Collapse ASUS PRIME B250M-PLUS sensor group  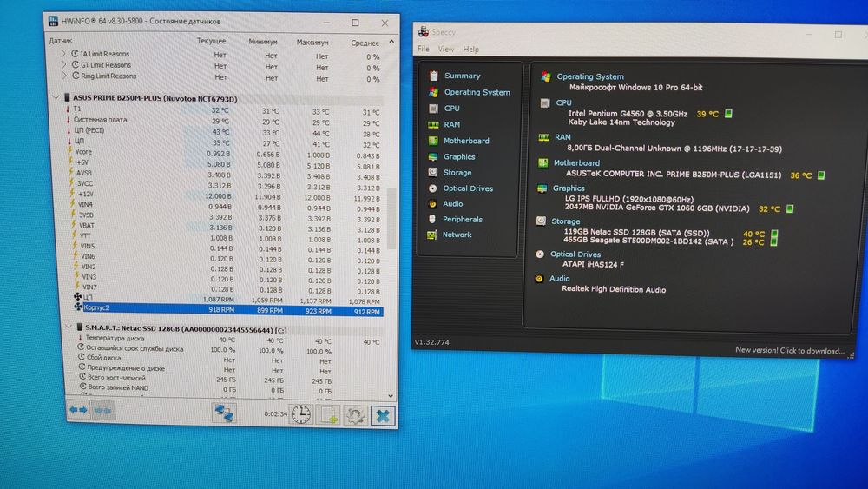click(x=56, y=97)
